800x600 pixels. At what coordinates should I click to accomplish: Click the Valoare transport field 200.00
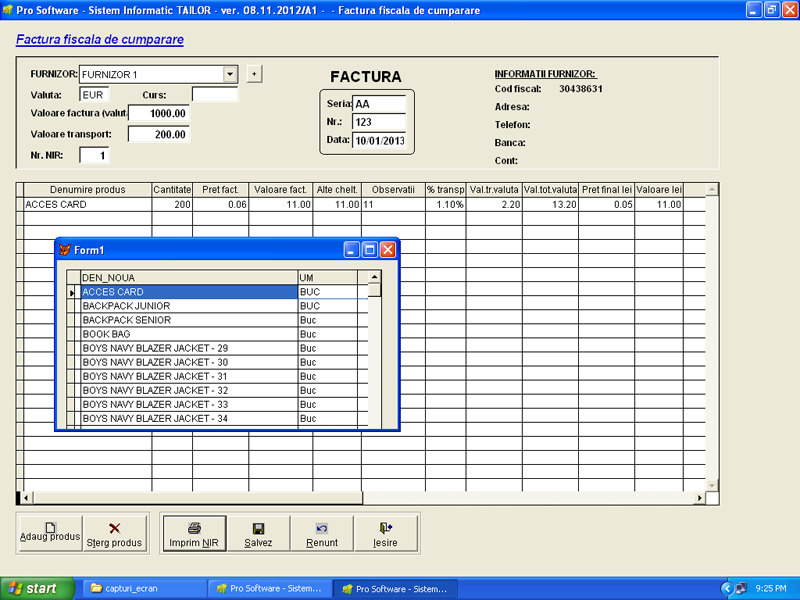point(159,134)
